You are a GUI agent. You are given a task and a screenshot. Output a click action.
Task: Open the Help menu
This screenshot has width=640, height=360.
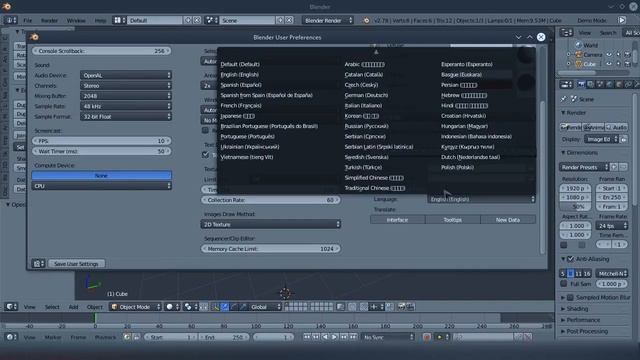pos(100,20)
